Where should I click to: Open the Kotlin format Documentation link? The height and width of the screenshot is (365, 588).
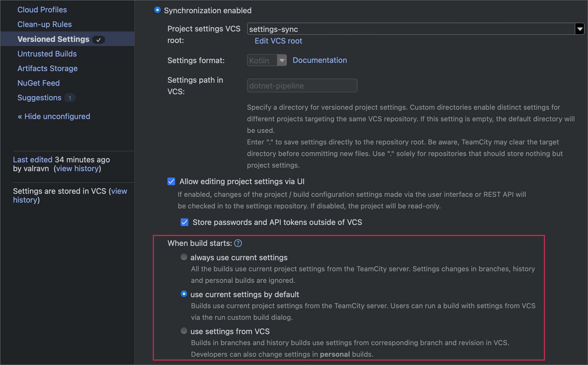[319, 60]
